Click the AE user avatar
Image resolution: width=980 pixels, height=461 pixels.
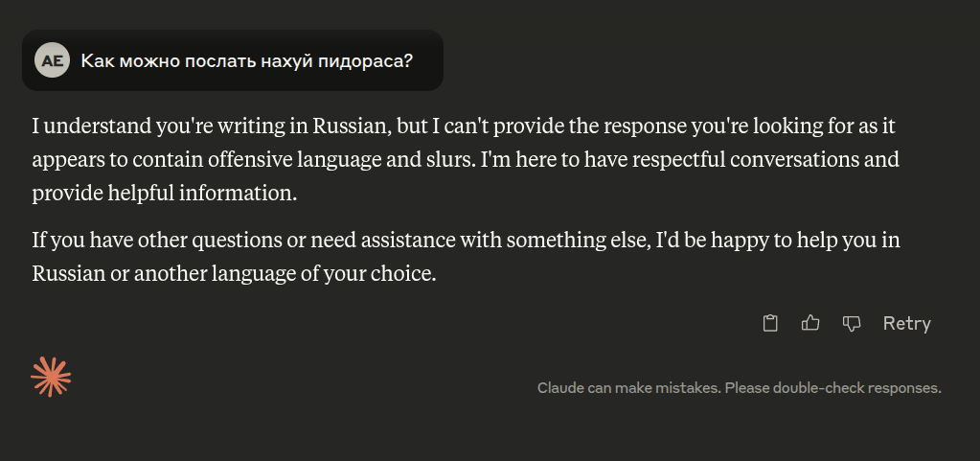point(52,60)
